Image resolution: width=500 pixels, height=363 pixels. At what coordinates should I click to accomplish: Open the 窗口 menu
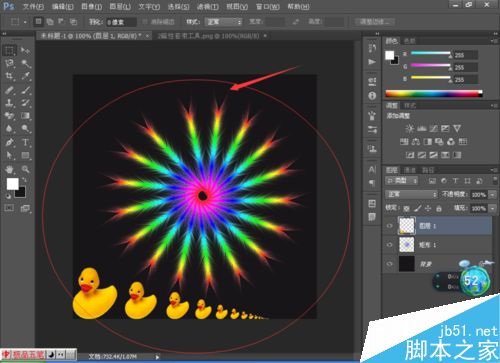coord(268,7)
